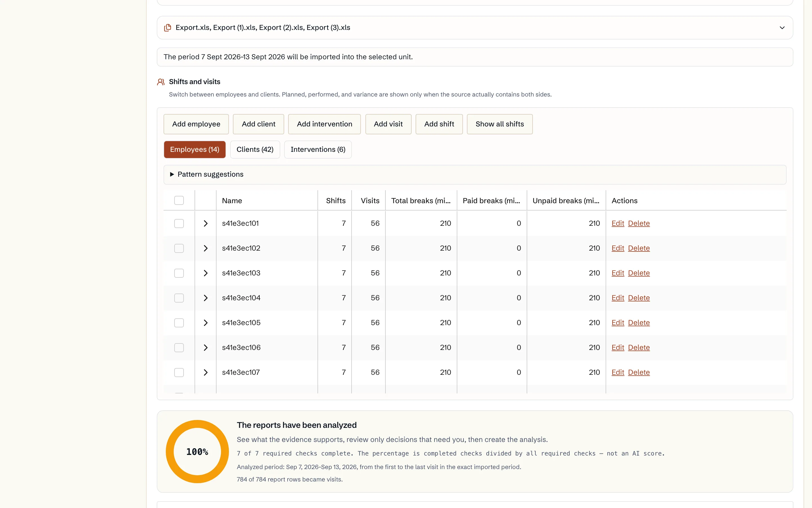Screen dimensions: 812x508
Task: Check the box for s41e3ec102
Action: 179,248
